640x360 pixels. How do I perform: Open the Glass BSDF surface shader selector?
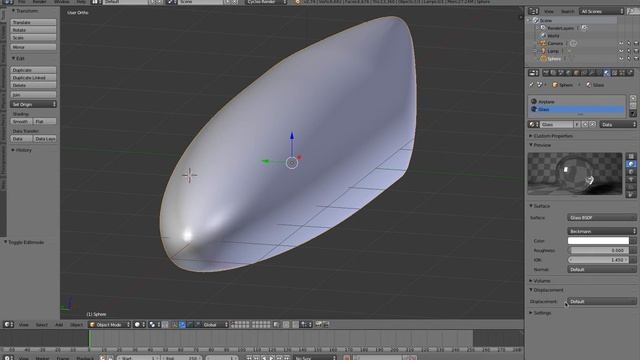click(x=602, y=218)
